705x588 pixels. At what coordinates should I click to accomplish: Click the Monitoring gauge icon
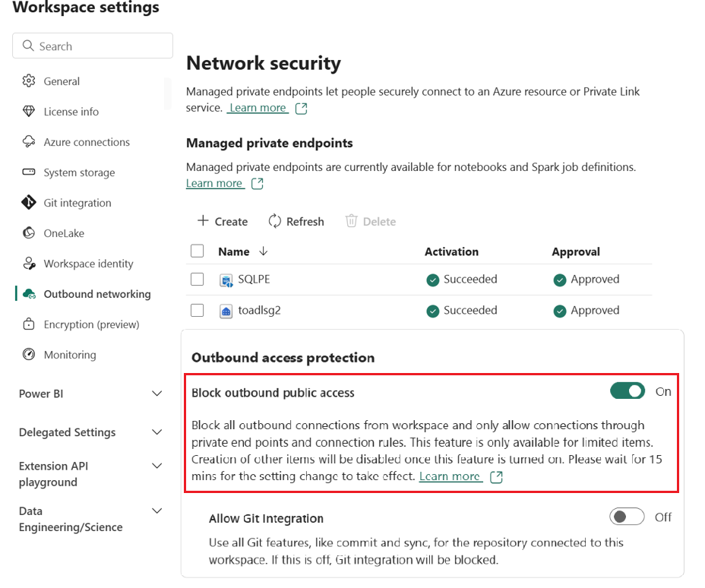coord(29,355)
